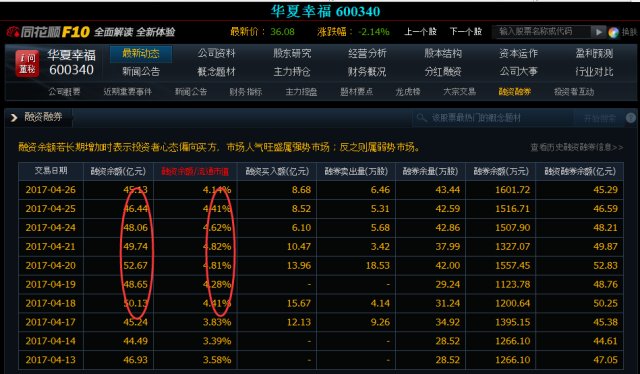Click the 融券余量(万股) column header

430,171
